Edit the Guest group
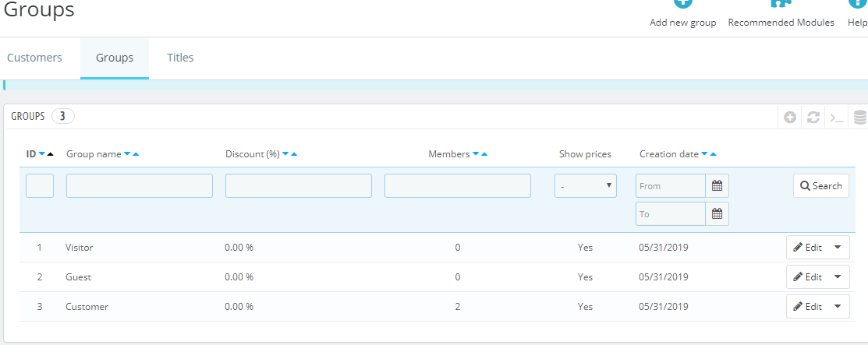This screenshot has width=868, height=345. [x=808, y=276]
